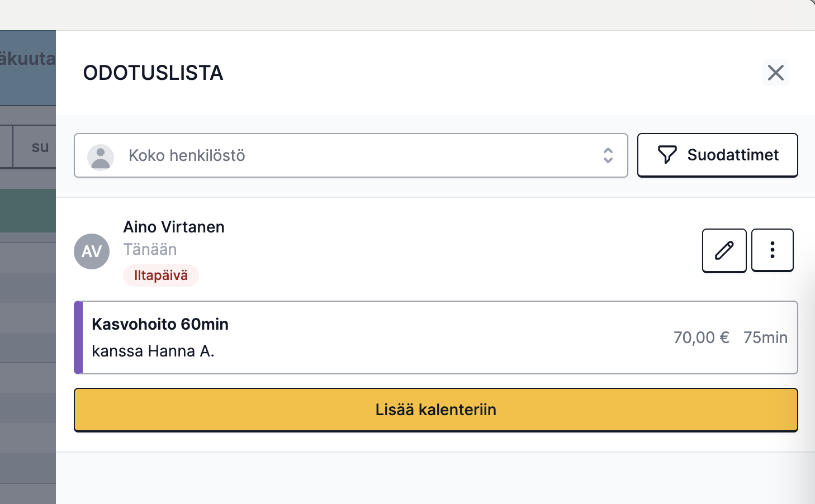The width and height of the screenshot is (815, 504).
Task: Click the Tänään date label
Action: click(150, 249)
